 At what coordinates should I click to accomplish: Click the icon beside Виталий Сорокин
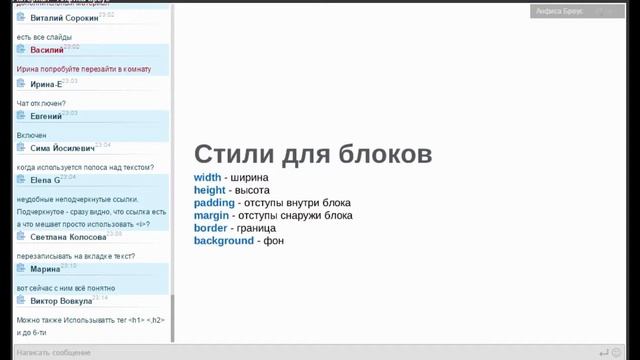[x=21, y=17]
